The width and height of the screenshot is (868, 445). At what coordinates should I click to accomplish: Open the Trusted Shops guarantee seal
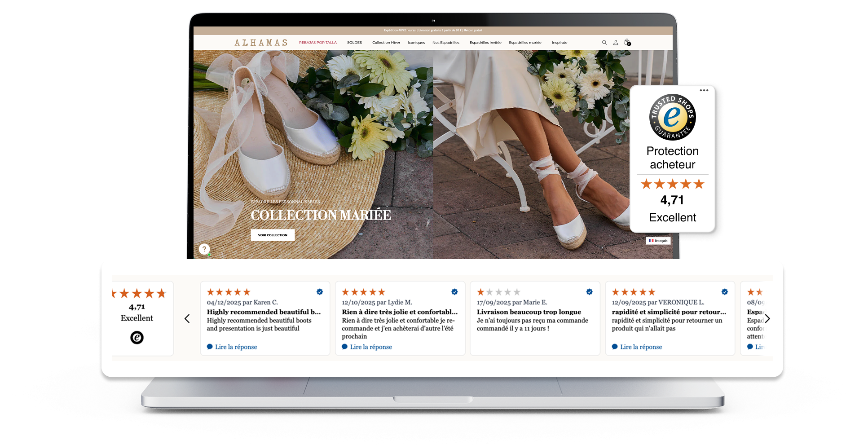pyautogui.click(x=672, y=118)
